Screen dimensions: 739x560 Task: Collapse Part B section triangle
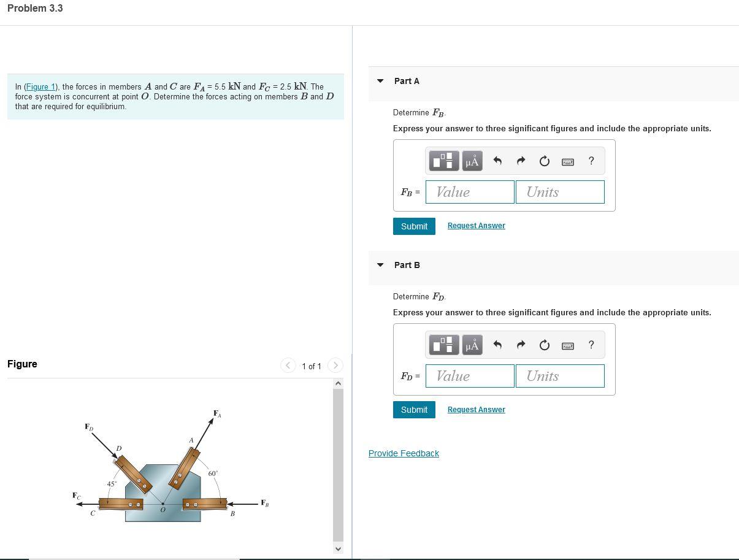coord(380,265)
